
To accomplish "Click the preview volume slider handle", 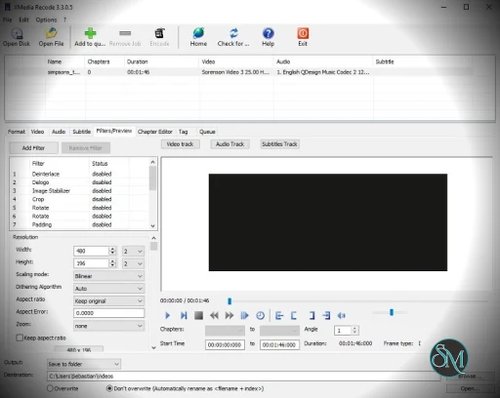I will (x=392, y=312).
